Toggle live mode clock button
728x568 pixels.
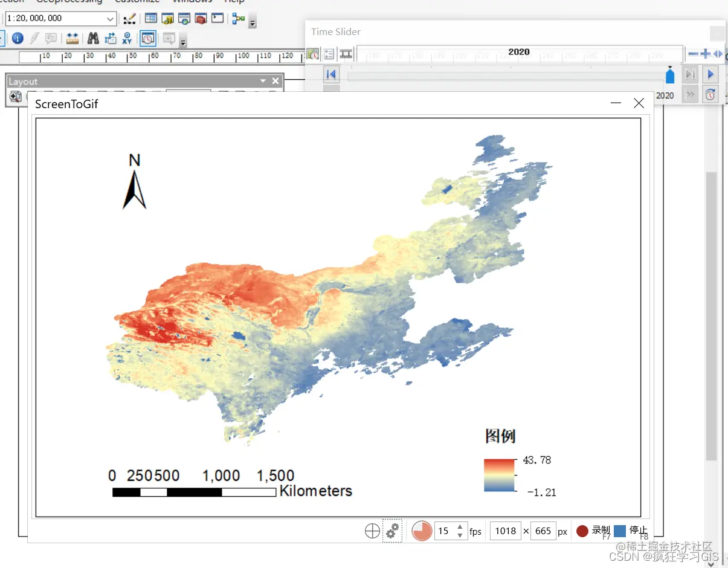(710, 94)
